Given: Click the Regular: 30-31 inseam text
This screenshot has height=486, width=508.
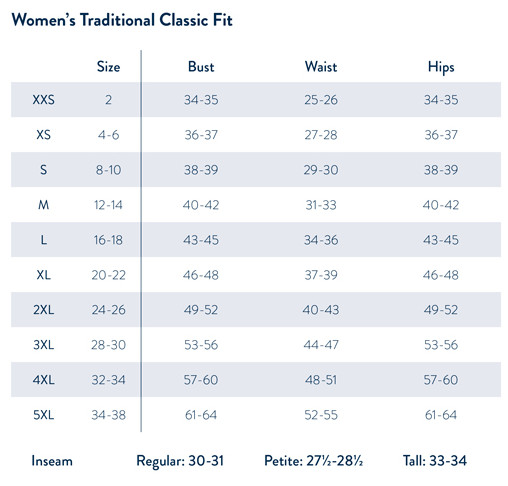Looking at the screenshot, I should point(180,461).
